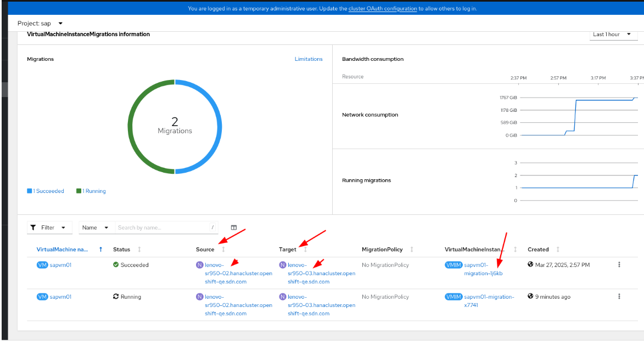Sort by MigrationPolicy column arrows

coord(412,249)
